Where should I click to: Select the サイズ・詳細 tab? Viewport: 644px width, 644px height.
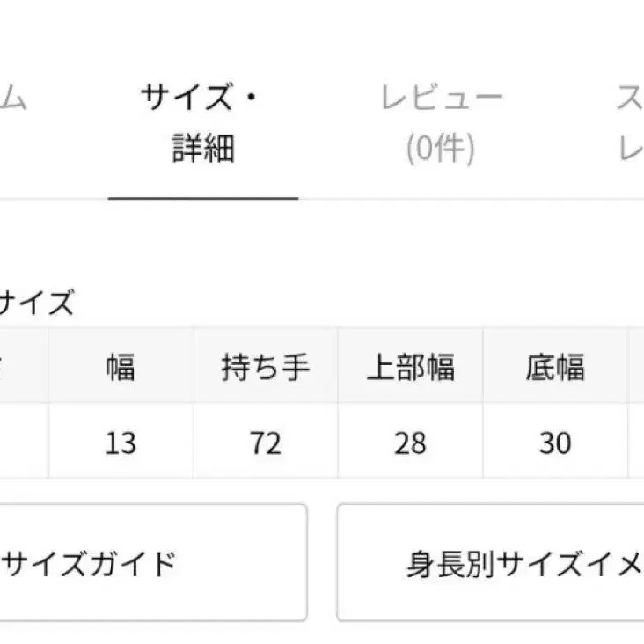pos(202,124)
